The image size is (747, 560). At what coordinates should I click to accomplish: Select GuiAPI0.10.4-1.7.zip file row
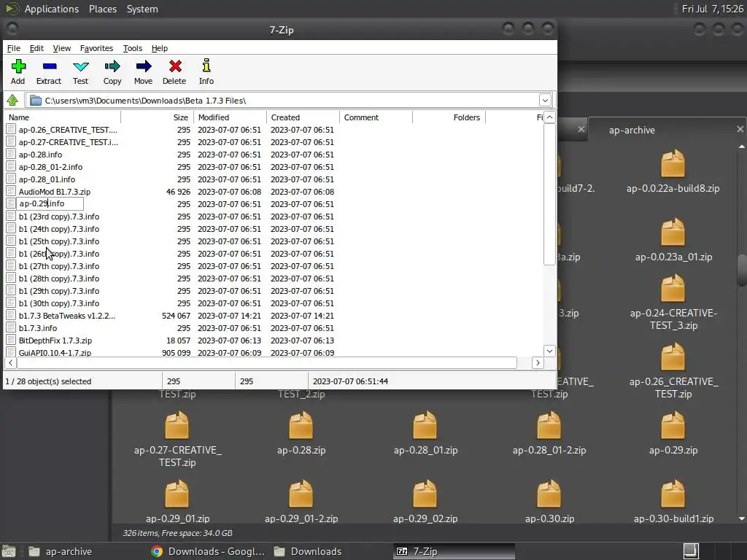(x=274, y=352)
